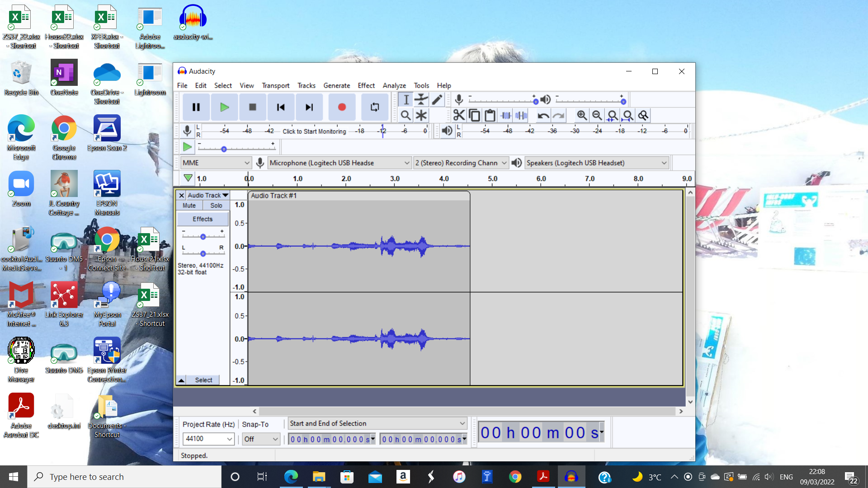Click the Zoom In magnifier icon
Image resolution: width=868 pixels, height=488 pixels.
(582, 116)
